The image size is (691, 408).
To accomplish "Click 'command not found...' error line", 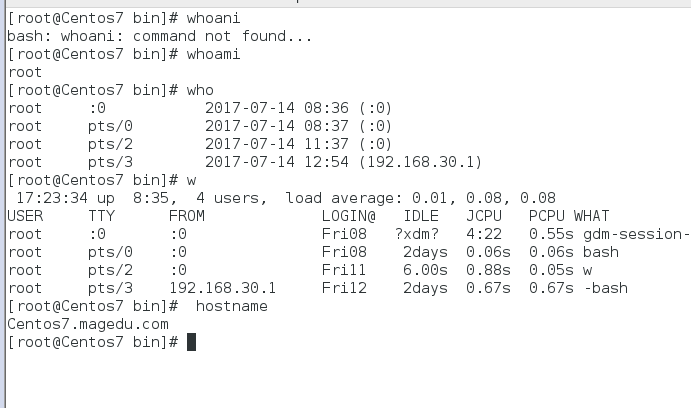I will point(160,36).
